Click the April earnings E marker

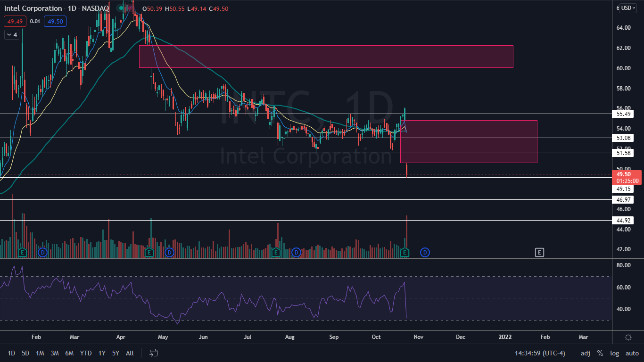149,253
